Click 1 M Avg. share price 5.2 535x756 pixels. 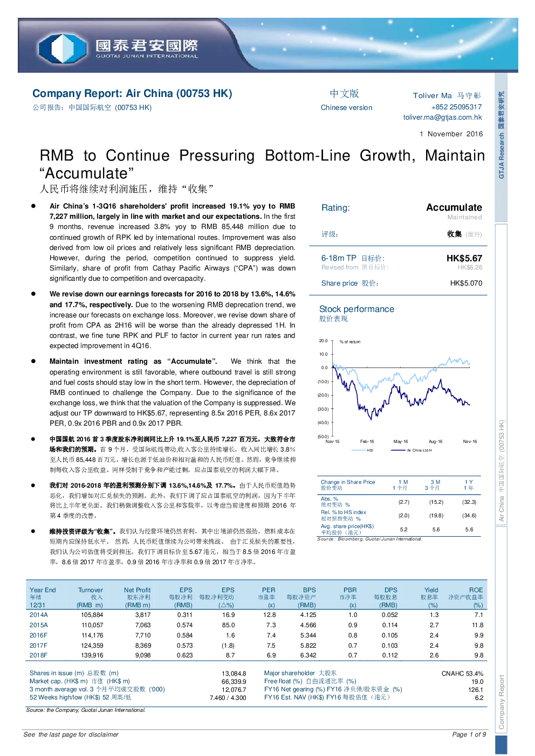tap(403, 530)
